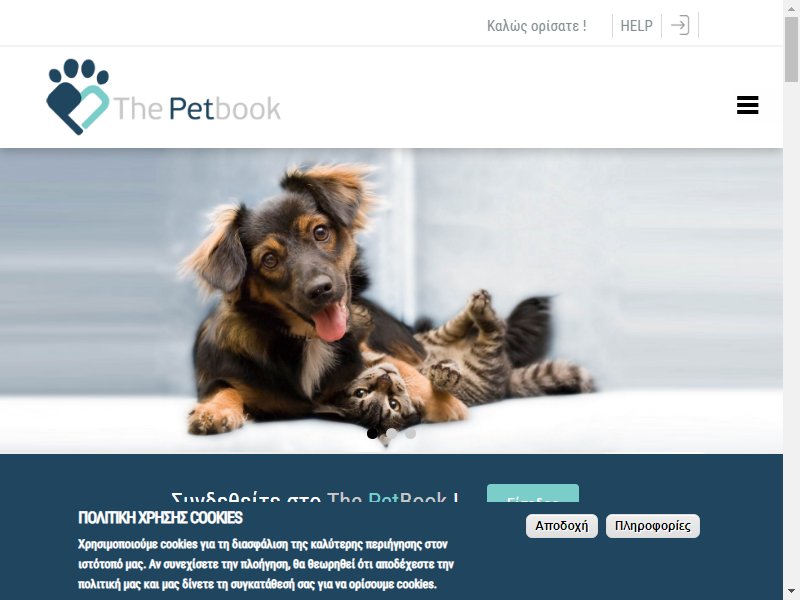Click the Καλώς ορίσατε welcome text
This screenshot has width=800, height=600.
(537, 26)
